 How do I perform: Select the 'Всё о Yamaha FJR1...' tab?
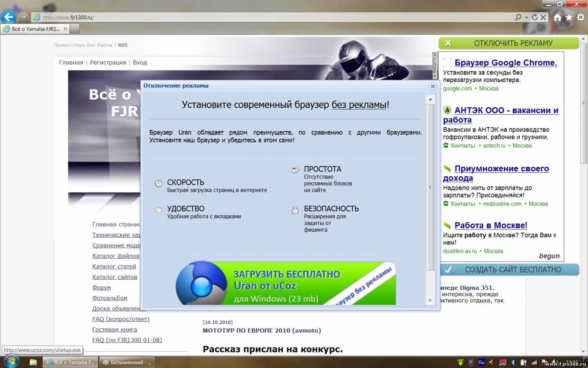(35, 29)
